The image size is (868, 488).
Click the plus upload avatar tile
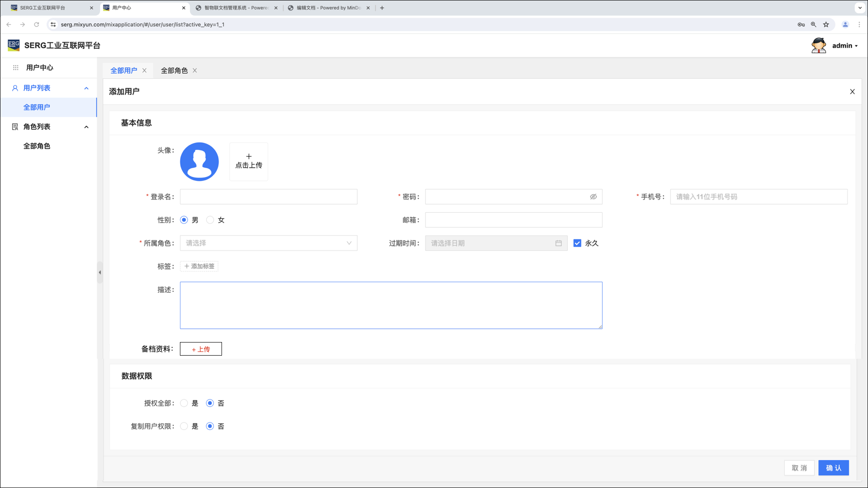point(249,162)
